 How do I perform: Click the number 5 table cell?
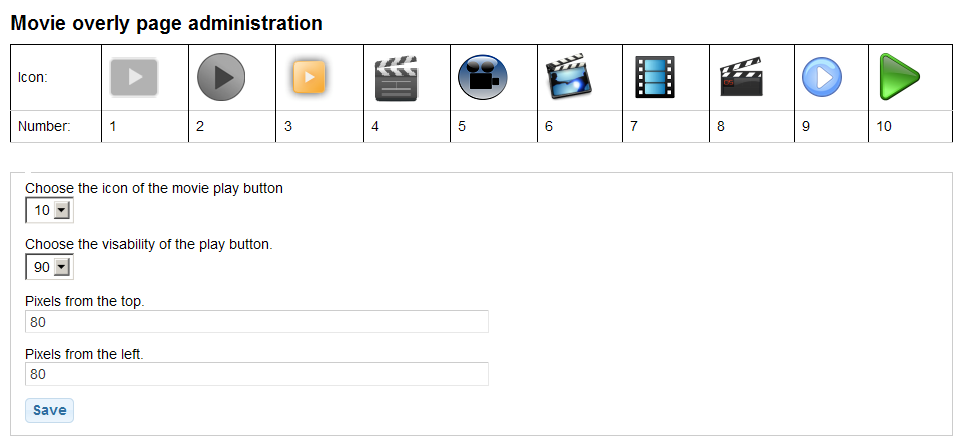tap(494, 127)
